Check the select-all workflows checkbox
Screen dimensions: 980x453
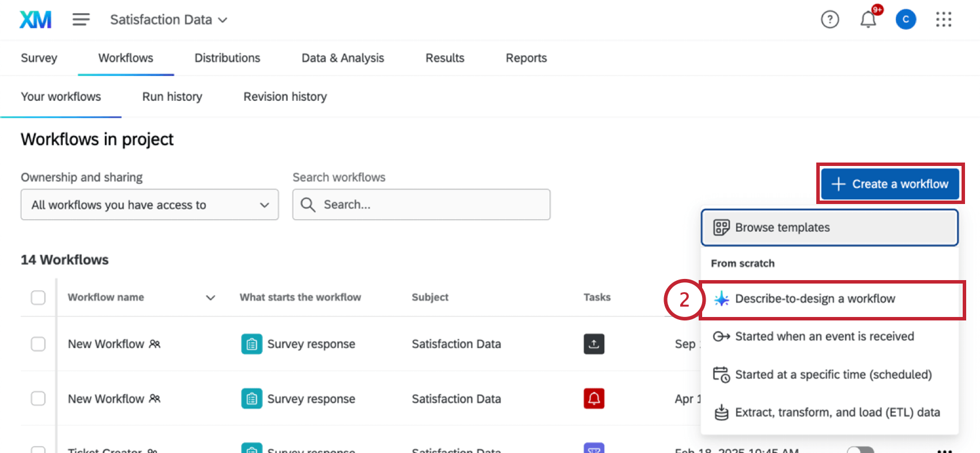pos(38,297)
